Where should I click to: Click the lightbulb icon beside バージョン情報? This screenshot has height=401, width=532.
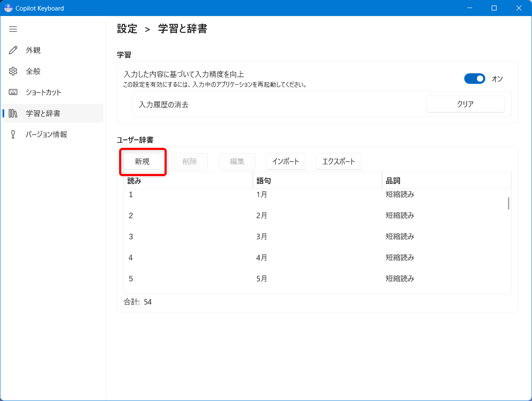click(x=13, y=134)
